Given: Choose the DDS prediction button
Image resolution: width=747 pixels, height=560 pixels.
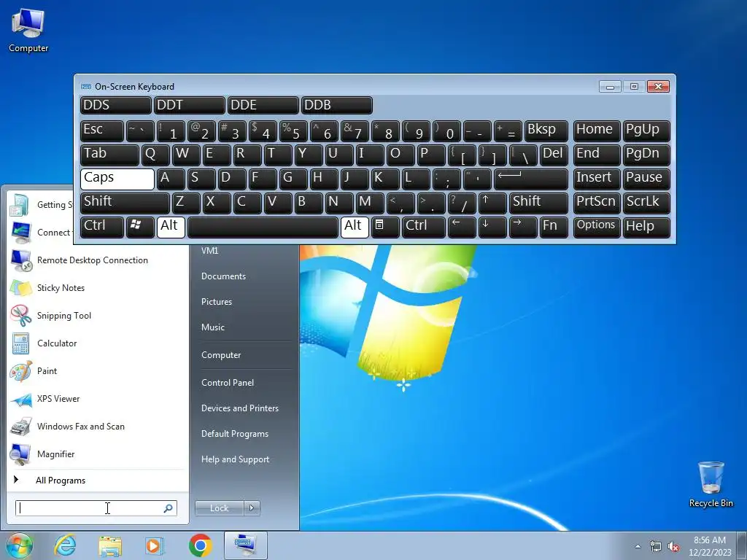Looking at the screenshot, I should pos(116,105).
